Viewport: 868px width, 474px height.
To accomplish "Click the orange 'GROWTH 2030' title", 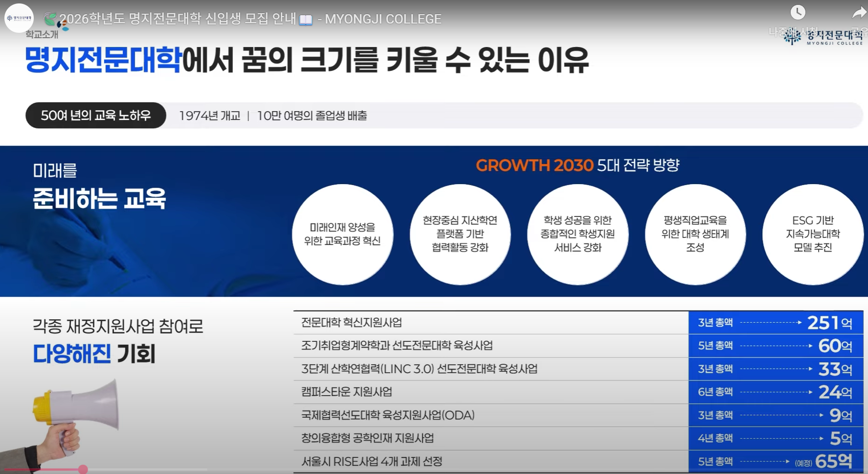I will pos(534,166).
